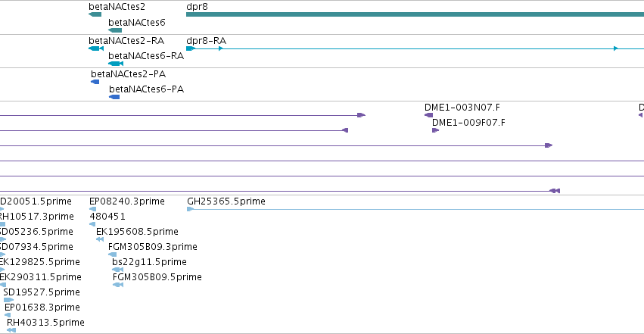
Task: Click the dpr8 gene label
Action: (x=198, y=7)
